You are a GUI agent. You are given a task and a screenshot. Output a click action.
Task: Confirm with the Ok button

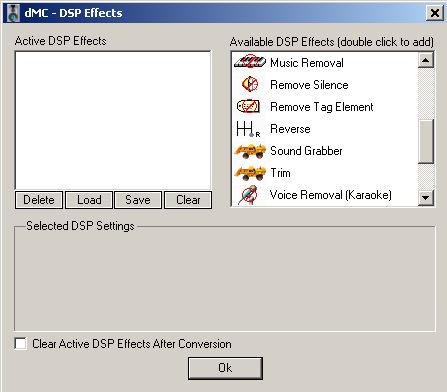[x=225, y=368]
